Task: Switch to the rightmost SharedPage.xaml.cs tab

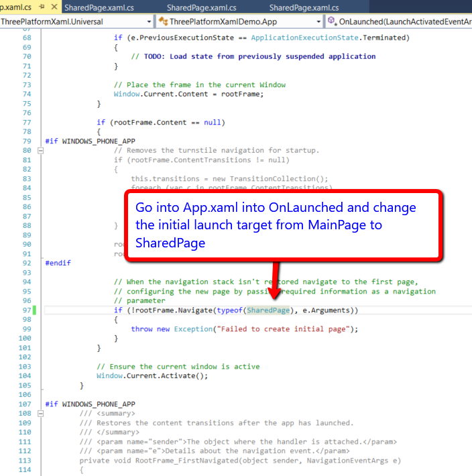Action: (x=303, y=7)
